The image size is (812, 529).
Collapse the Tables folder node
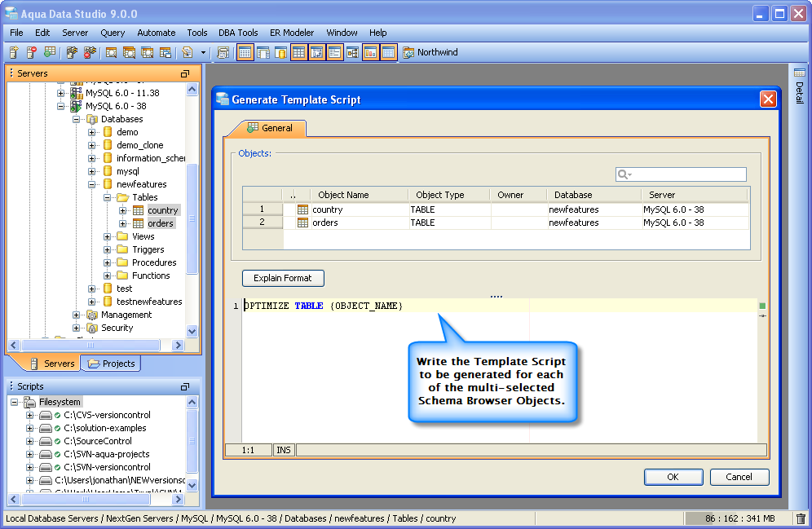click(x=107, y=197)
